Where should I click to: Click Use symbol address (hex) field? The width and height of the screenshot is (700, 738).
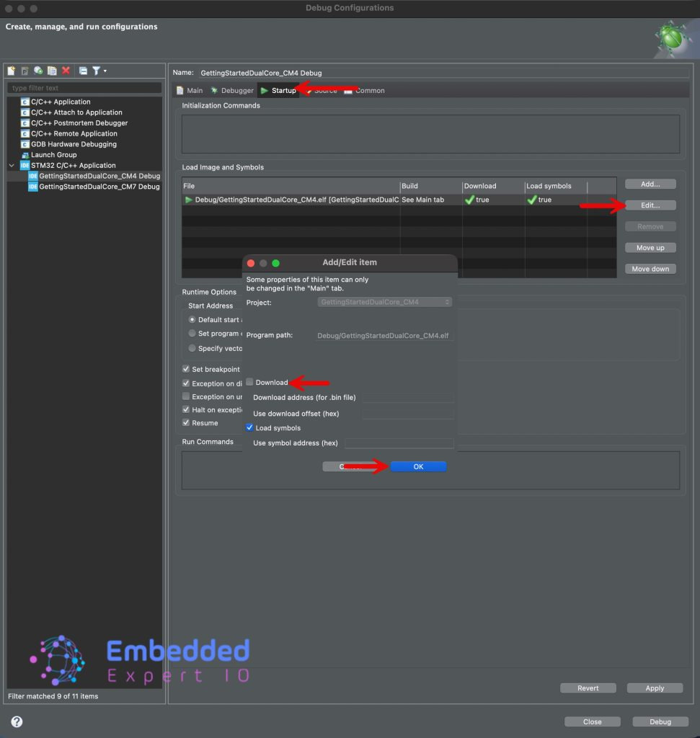point(399,443)
